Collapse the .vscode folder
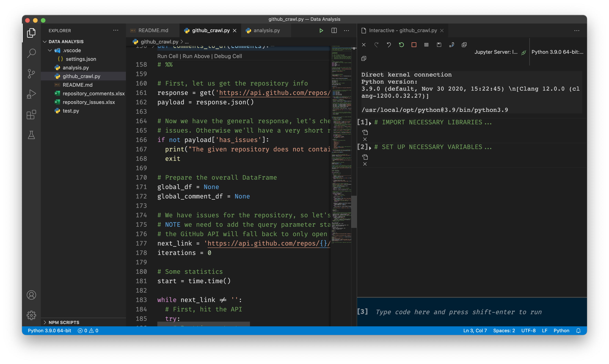This screenshot has height=364, width=609. tap(50, 50)
